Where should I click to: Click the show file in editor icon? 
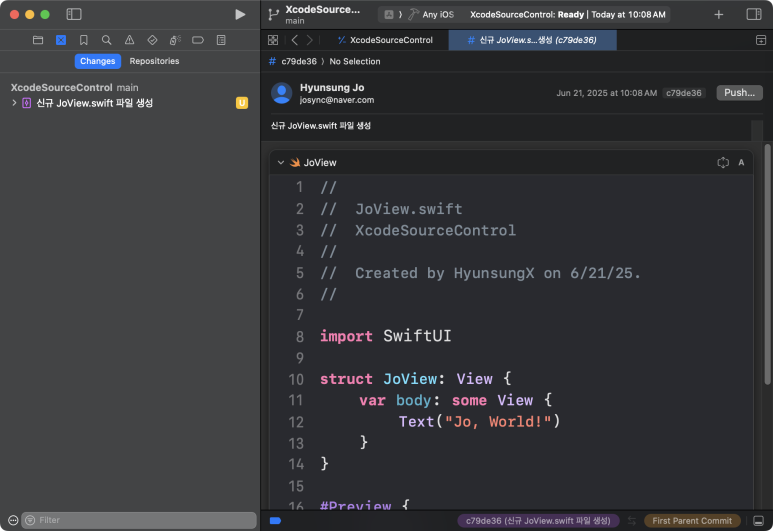pyautogui.click(x=723, y=162)
